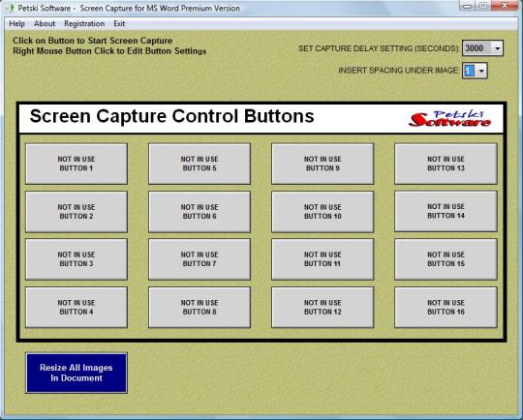
Task: Click NOT IN USE BUTTON 15
Action: tap(446, 259)
